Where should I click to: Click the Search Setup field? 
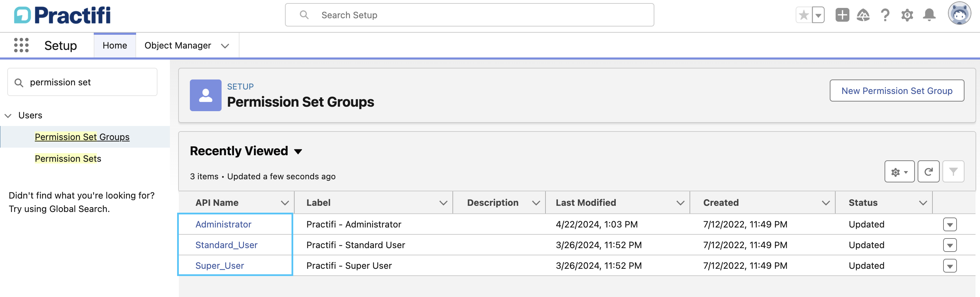pyautogui.click(x=469, y=15)
